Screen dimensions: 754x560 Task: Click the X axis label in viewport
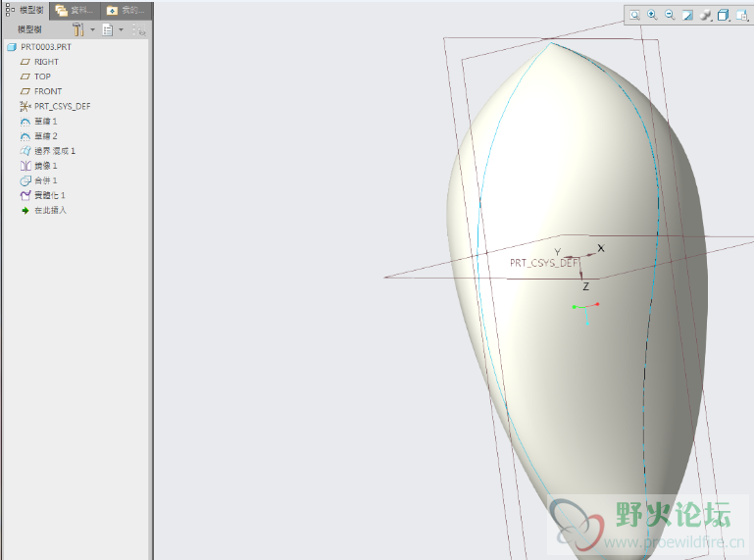(601, 248)
